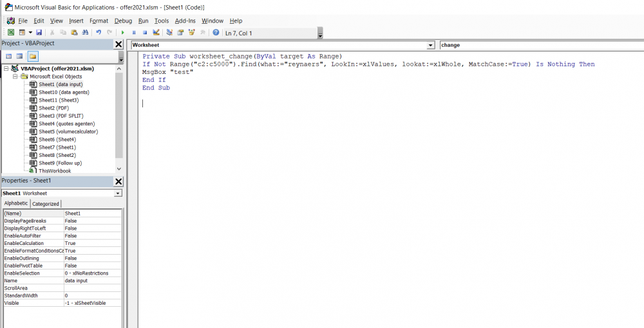Save the workbook with the floppy icon

click(39, 33)
